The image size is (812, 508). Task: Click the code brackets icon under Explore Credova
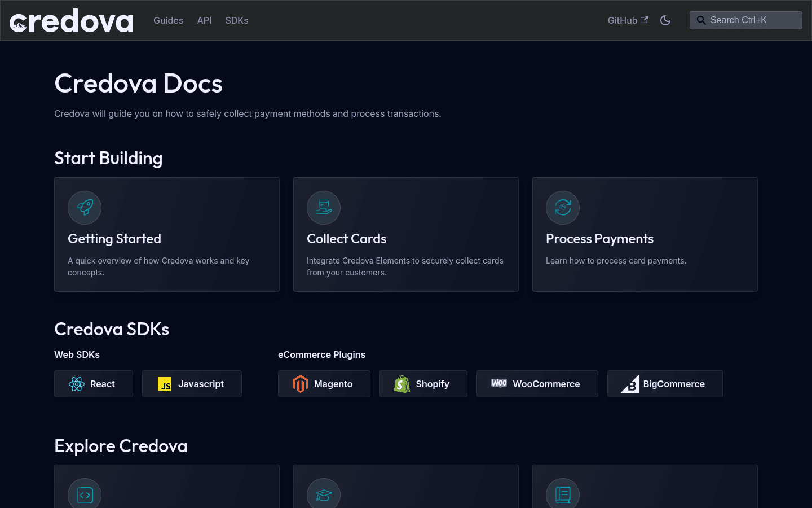click(x=85, y=495)
